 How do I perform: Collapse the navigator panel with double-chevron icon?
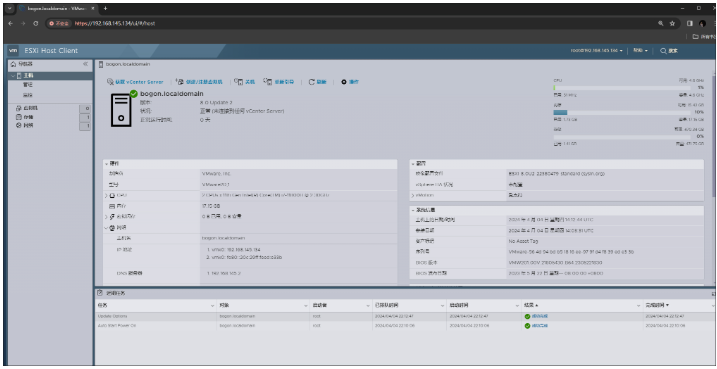tap(86, 64)
